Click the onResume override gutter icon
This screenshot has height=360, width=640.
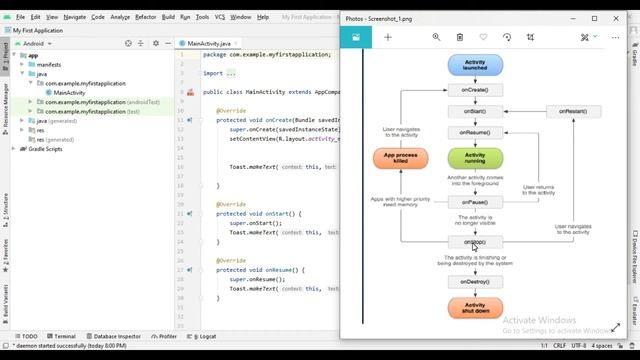(190, 270)
